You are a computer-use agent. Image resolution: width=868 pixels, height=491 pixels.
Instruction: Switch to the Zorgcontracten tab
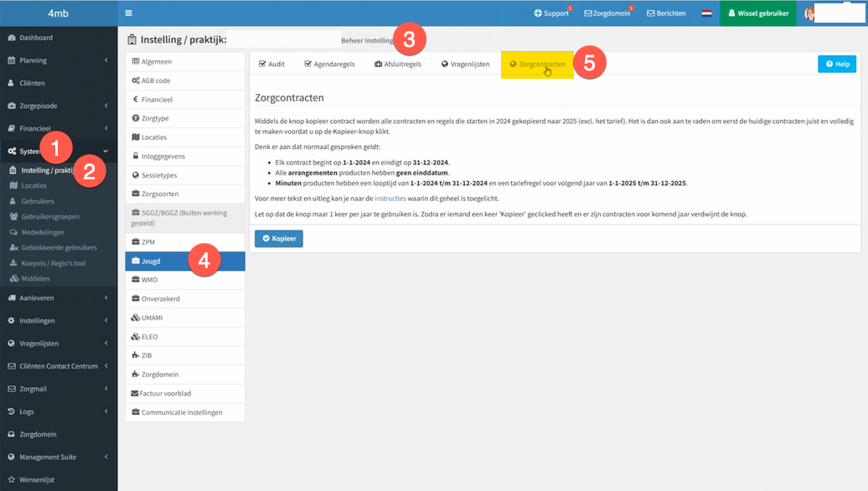click(x=538, y=65)
